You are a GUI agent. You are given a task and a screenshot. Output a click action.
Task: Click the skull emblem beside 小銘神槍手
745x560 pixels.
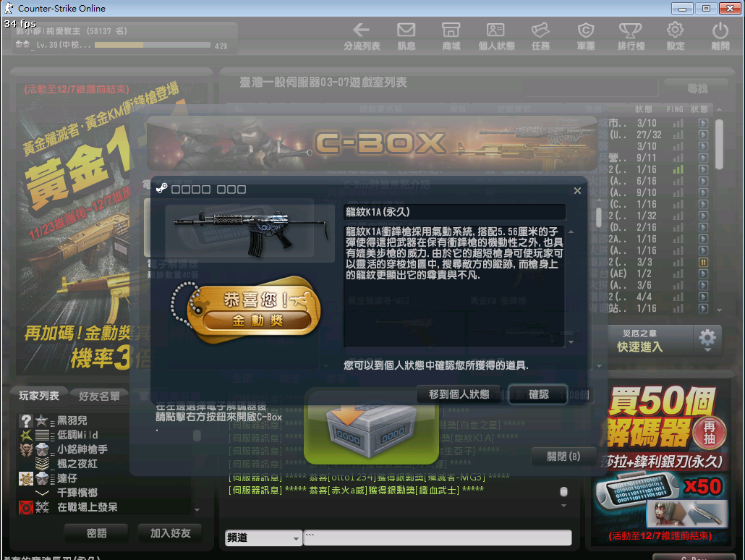25,449
